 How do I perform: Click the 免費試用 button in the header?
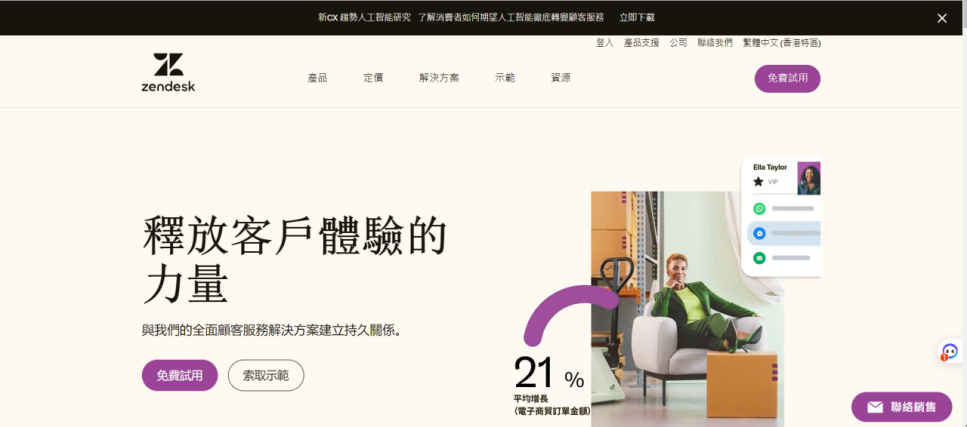(787, 78)
